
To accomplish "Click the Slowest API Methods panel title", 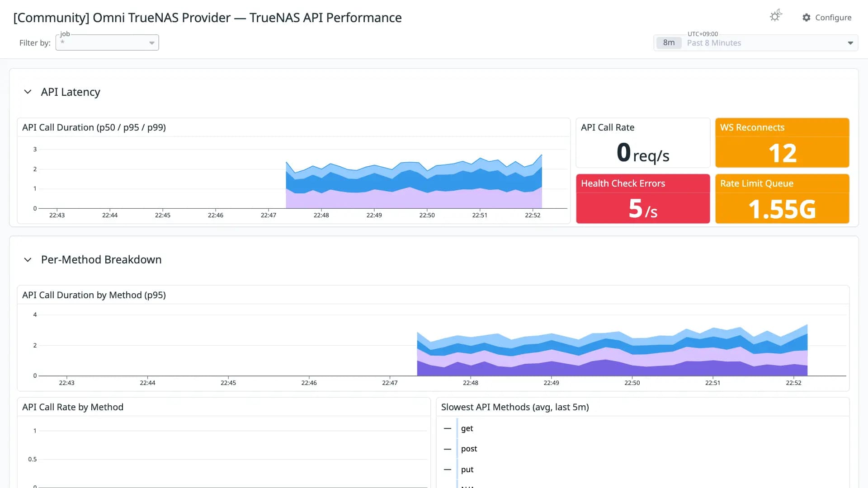I will coord(515,407).
